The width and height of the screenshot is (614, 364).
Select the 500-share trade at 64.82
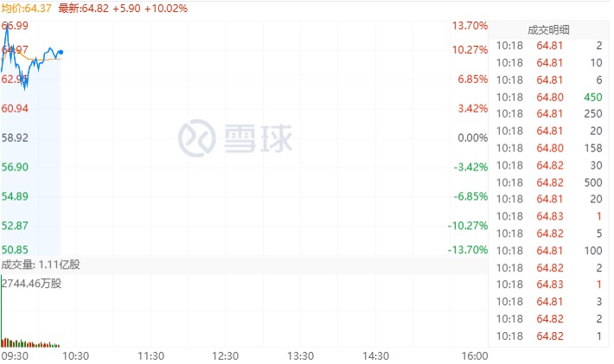(549, 182)
